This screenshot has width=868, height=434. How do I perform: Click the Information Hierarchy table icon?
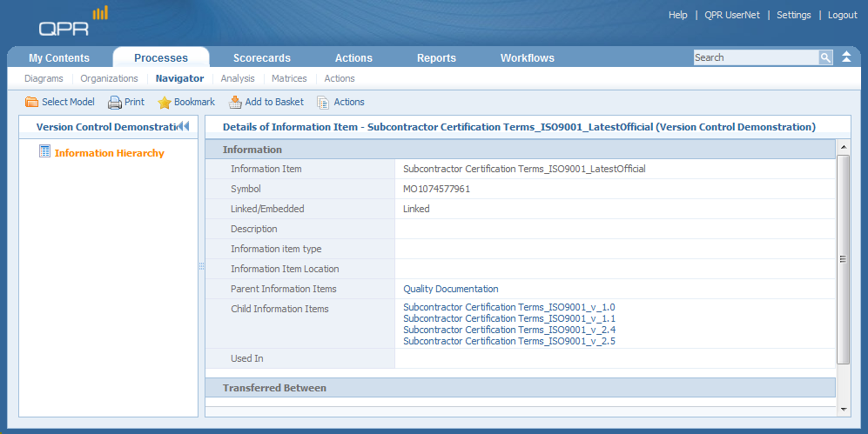pos(45,151)
